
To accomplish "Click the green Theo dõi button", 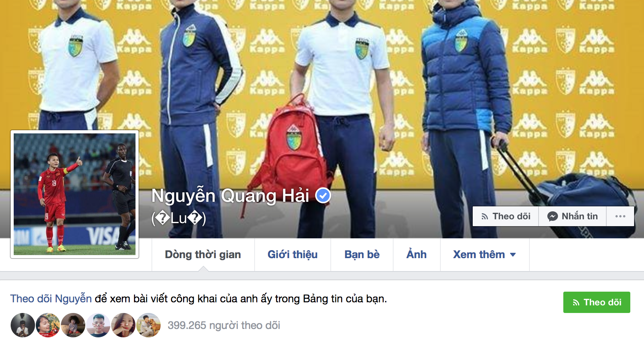I will tap(596, 302).
